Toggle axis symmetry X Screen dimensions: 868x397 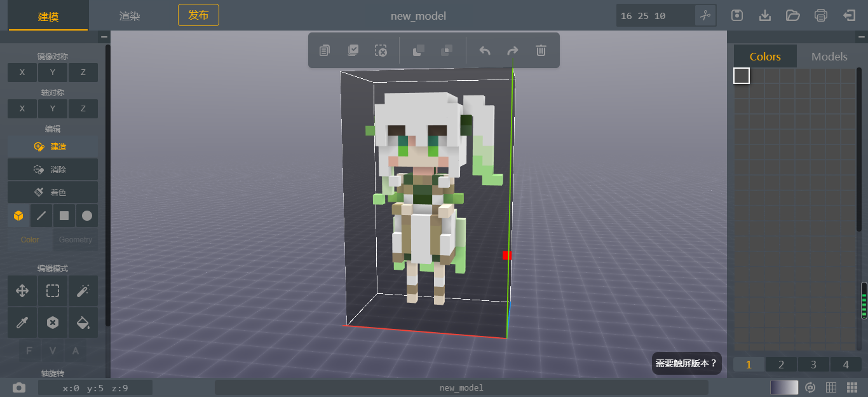coord(22,109)
